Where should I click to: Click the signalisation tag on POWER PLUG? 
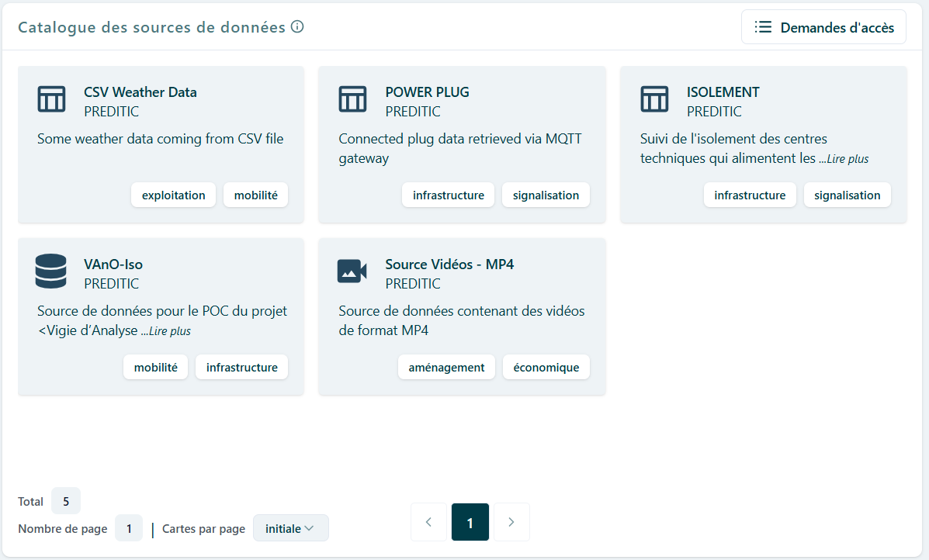pos(546,195)
